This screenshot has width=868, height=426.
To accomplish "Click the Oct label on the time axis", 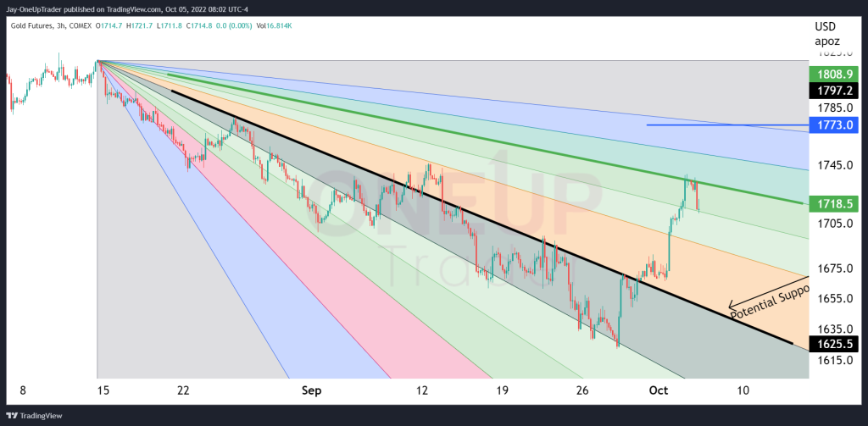I will click(659, 390).
